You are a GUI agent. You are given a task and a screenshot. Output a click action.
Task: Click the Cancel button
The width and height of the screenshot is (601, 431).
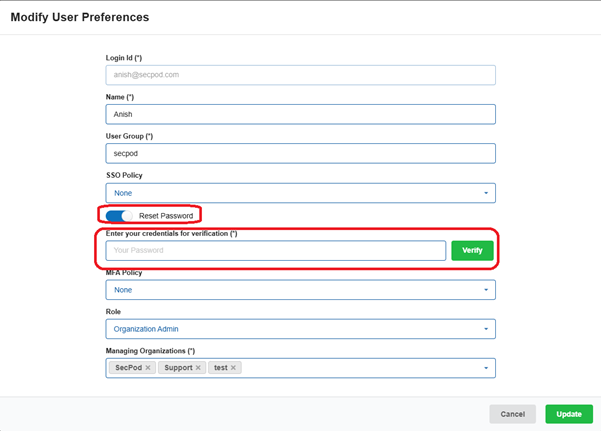tap(513, 413)
